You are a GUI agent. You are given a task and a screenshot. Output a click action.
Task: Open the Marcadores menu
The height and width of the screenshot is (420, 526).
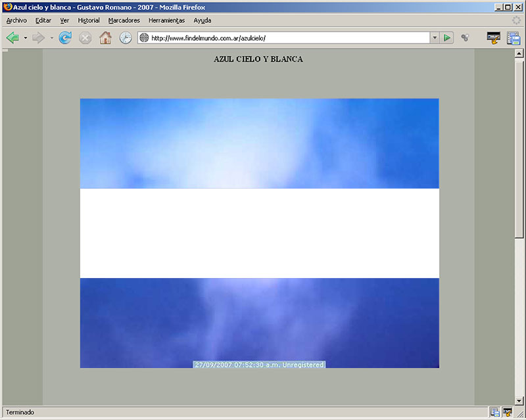point(124,20)
